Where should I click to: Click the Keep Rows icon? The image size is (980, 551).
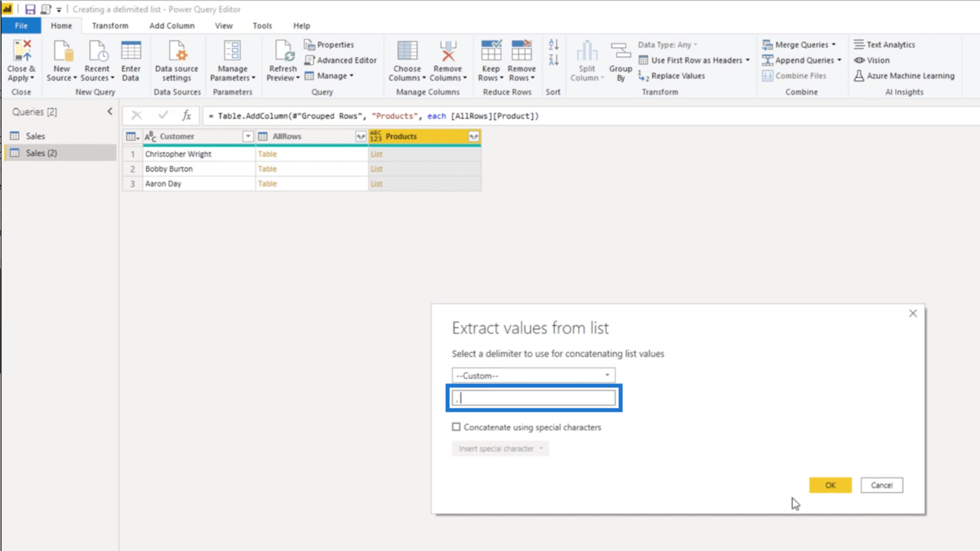[491, 51]
